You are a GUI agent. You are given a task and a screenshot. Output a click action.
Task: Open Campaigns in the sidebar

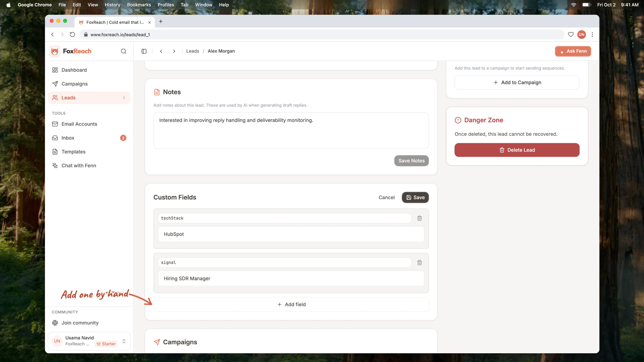pos(89,84)
